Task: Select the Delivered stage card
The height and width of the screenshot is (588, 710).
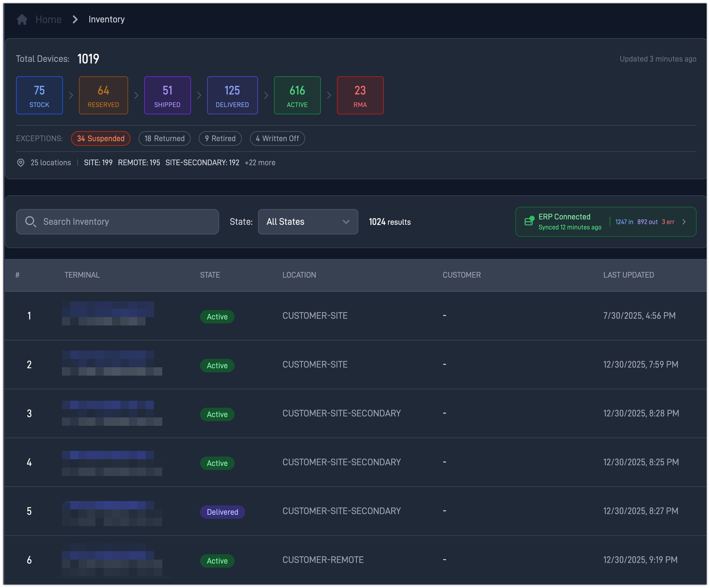Action: tap(232, 95)
